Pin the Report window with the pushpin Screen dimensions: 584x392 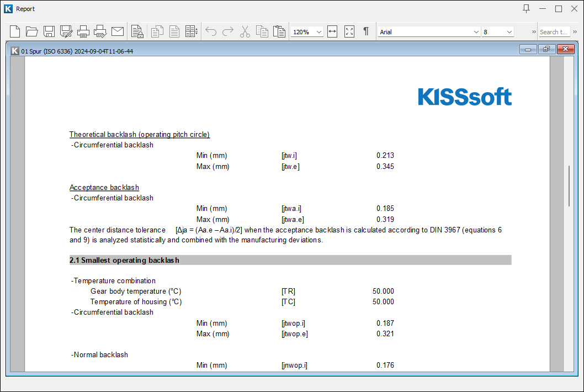click(x=526, y=8)
